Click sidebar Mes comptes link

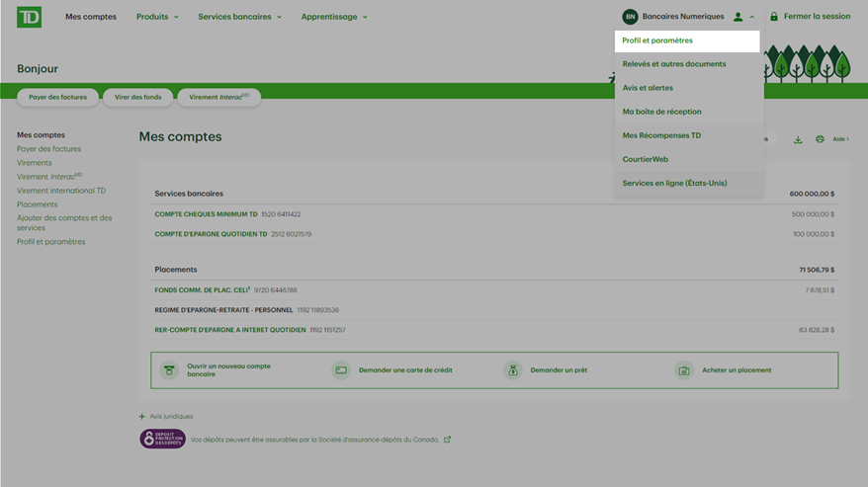pyautogui.click(x=41, y=135)
